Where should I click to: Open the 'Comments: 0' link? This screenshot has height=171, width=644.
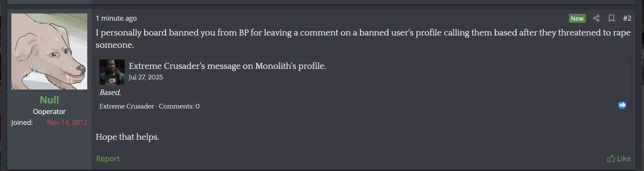179,106
